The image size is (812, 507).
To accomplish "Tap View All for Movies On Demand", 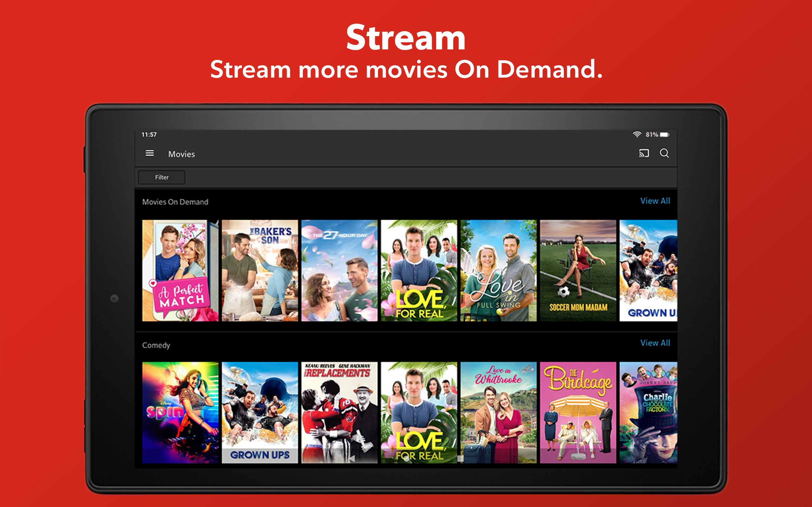I will (x=655, y=201).
